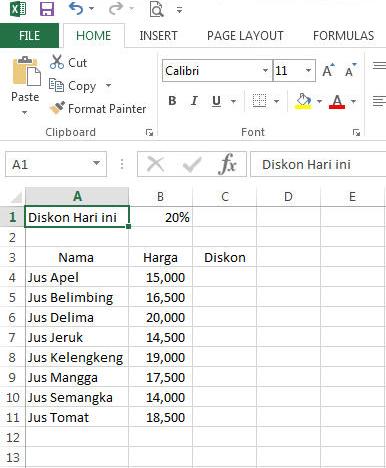386x468 pixels.
Task: Decrease the font size
Action: coord(350,70)
